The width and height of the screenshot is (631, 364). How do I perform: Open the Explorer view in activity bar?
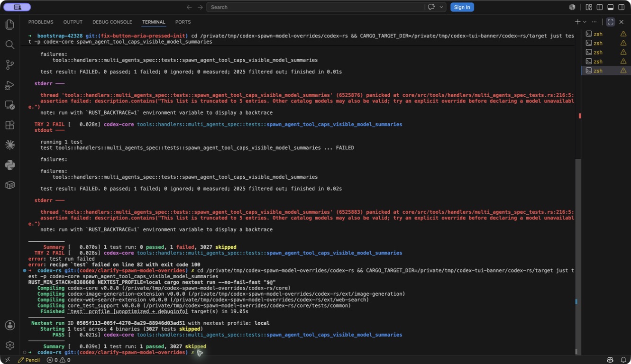pos(9,25)
